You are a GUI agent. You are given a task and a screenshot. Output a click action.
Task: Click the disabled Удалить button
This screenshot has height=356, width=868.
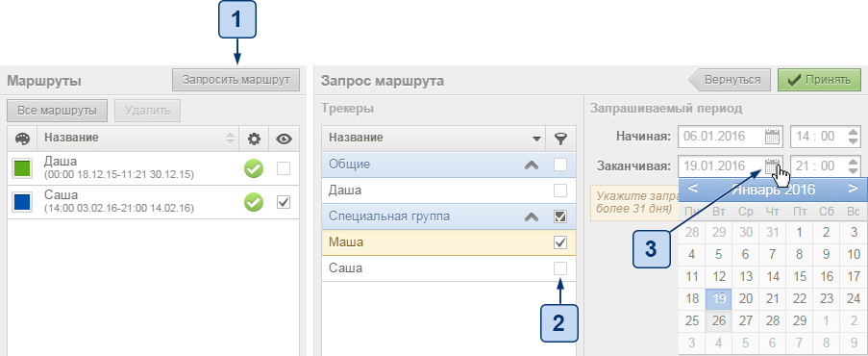tap(147, 111)
